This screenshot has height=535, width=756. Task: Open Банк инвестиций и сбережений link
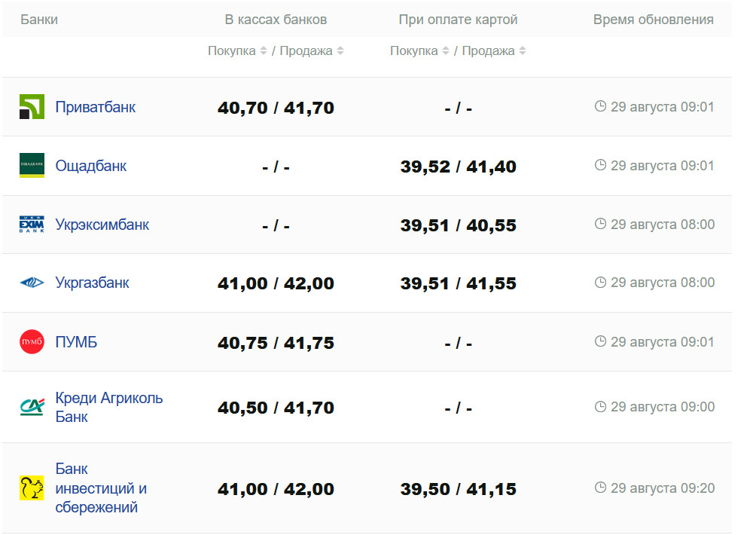point(101,488)
